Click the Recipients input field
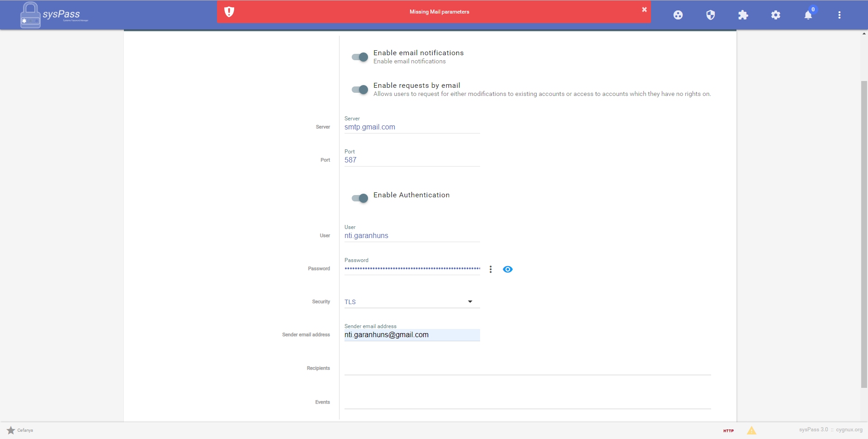 tap(528, 368)
